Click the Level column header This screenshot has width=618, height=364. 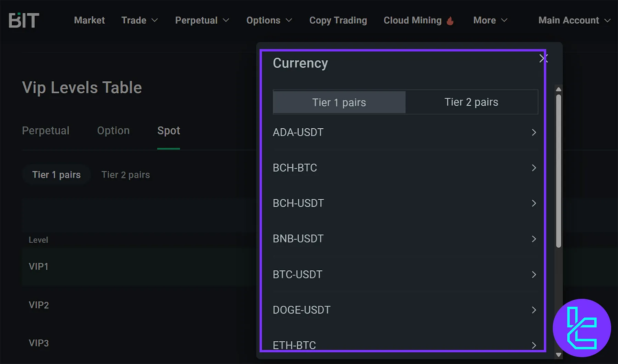pyautogui.click(x=38, y=240)
